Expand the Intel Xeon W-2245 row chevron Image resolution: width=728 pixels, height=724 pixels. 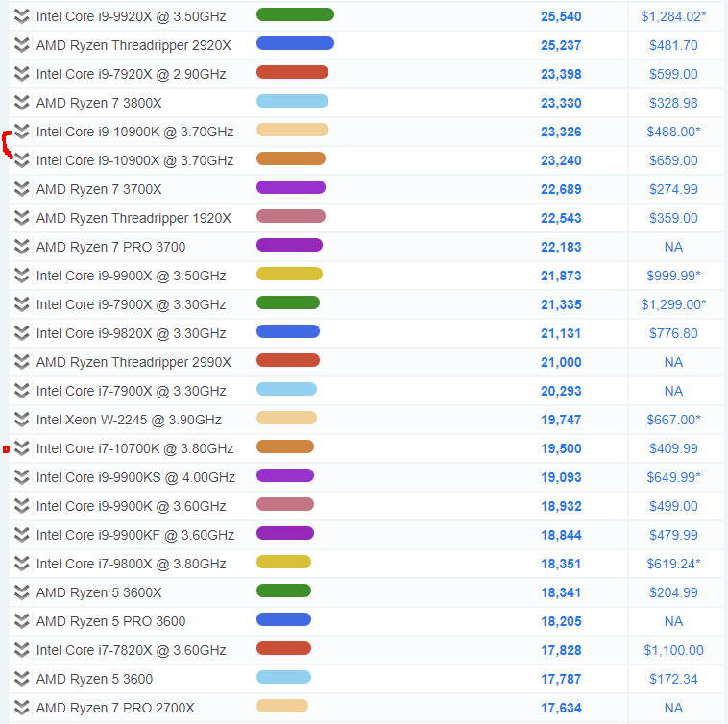(21, 419)
